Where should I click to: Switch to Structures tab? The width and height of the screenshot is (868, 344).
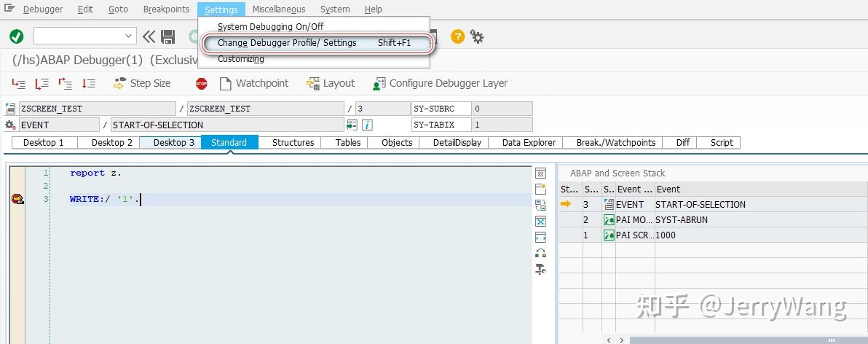pyautogui.click(x=293, y=142)
